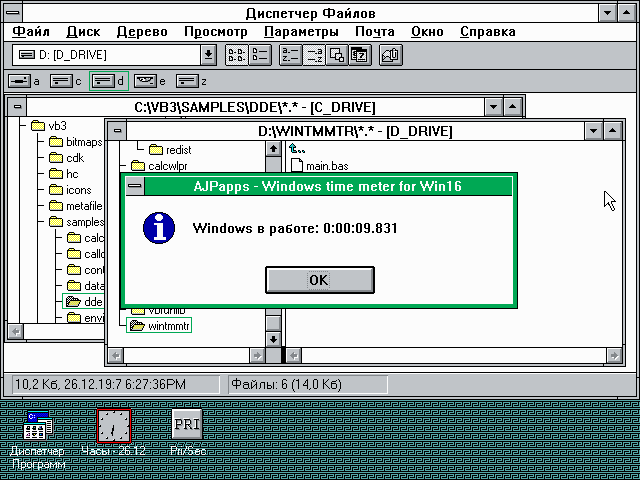Sort files by type using toolbar icon
This screenshot has height=480, width=640.
(314, 55)
